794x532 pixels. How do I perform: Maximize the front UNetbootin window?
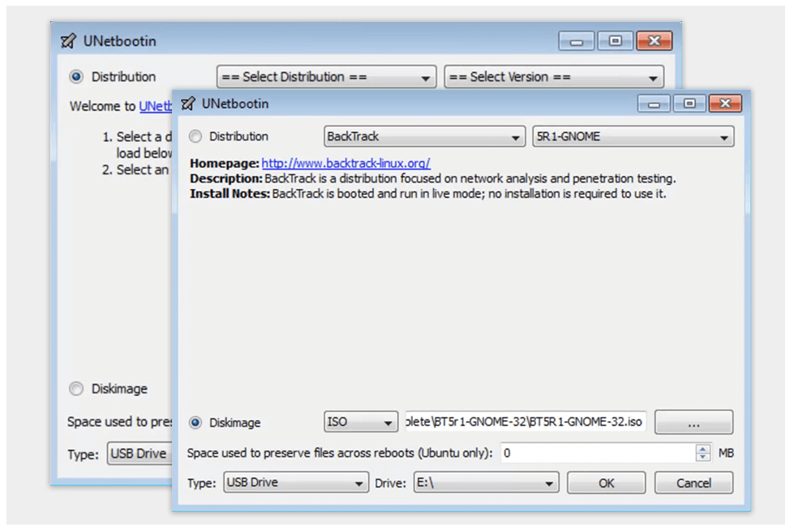(x=689, y=104)
